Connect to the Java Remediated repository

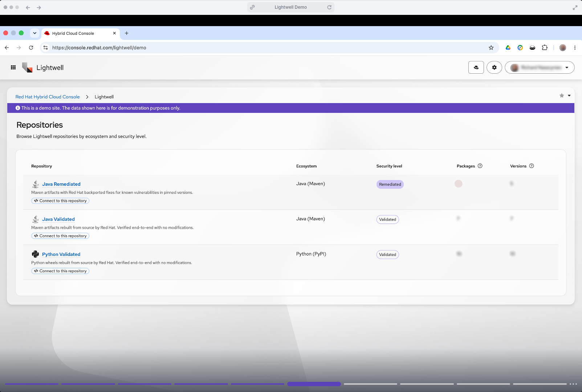point(60,201)
